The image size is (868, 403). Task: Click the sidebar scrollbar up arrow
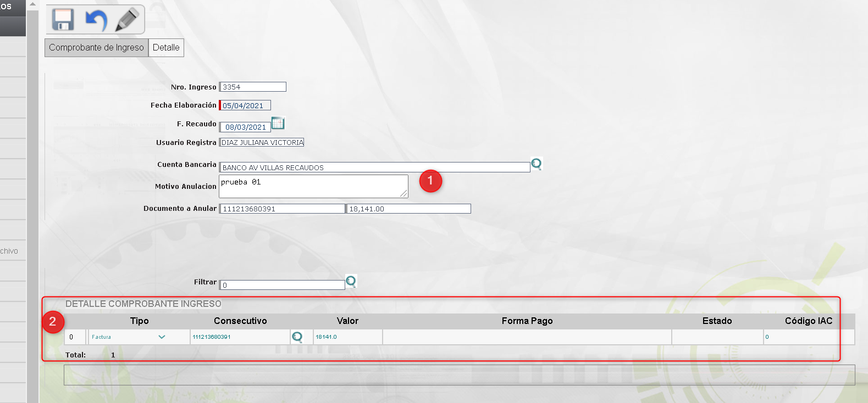pos(32,4)
